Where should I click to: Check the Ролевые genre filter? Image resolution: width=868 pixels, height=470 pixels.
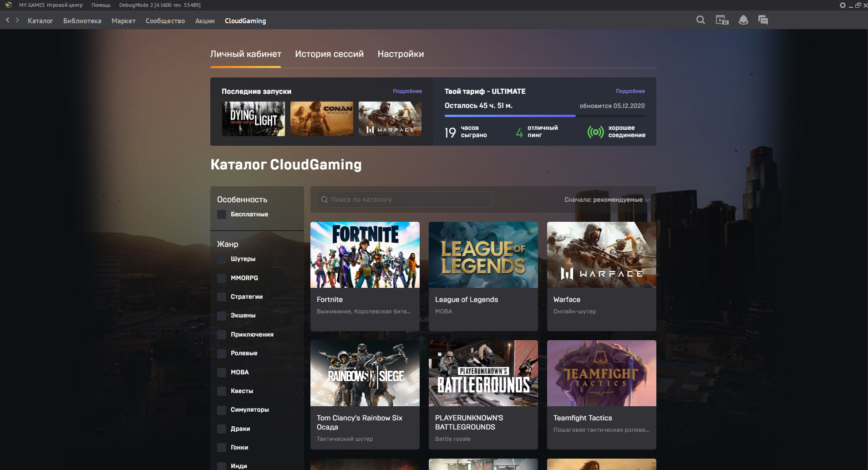[222, 353]
